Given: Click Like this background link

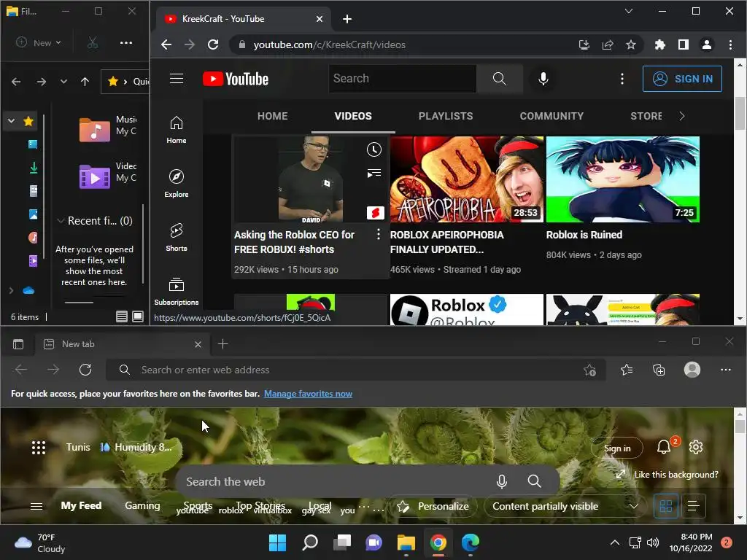Looking at the screenshot, I should coord(668,474).
